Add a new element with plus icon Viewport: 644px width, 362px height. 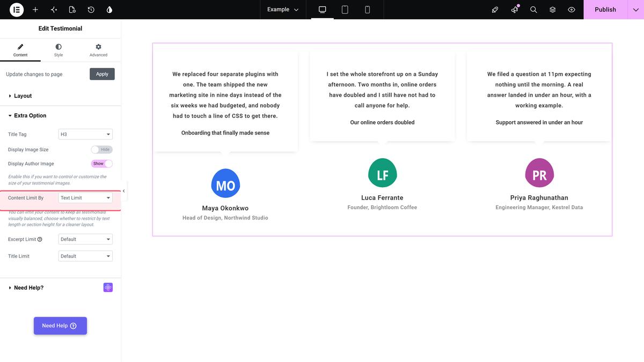click(x=35, y=10)
